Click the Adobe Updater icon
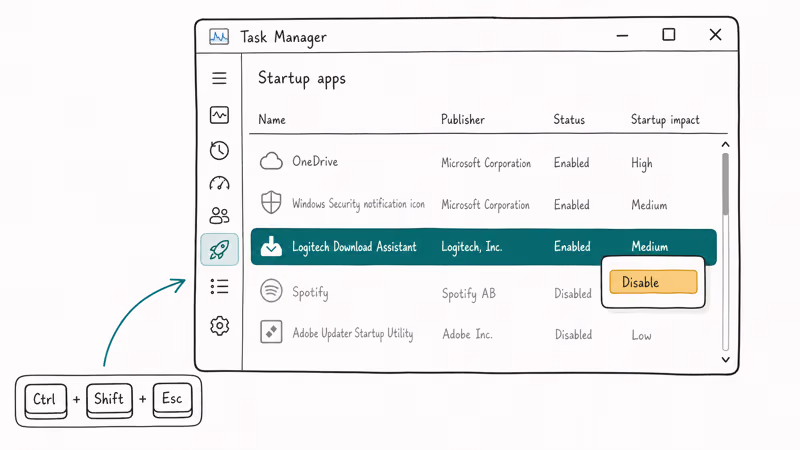 (x=271, y=332)
